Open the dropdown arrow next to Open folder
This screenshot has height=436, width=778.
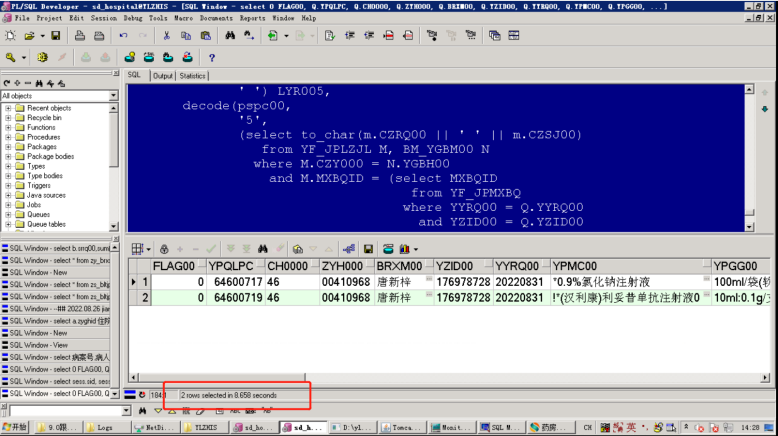tap(42, 35)
